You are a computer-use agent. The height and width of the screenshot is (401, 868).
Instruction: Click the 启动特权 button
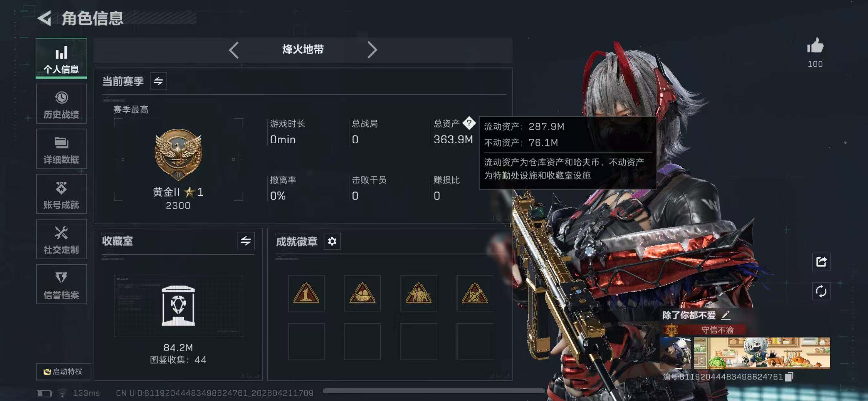pos(63,371)
